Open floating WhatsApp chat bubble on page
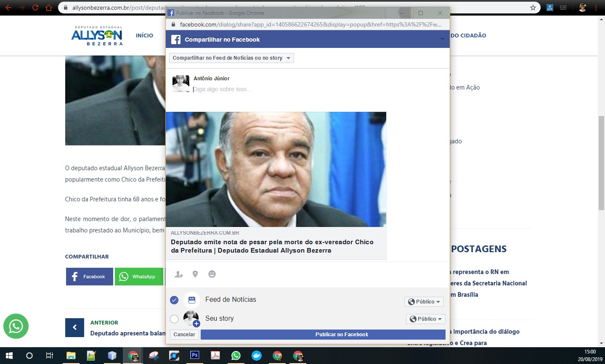The height and width of the screenshot is (364, 605). [16, 326]
